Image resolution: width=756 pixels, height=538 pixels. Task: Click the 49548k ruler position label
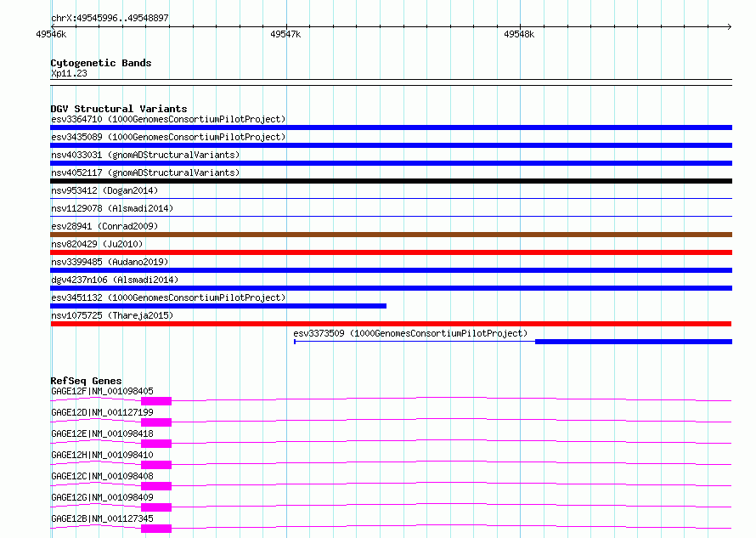519,34
